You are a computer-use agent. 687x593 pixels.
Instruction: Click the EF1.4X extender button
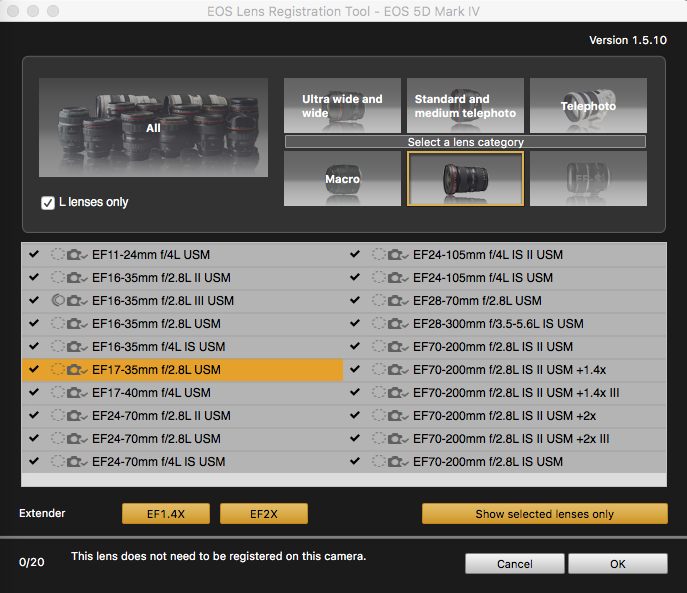point(166,514)
